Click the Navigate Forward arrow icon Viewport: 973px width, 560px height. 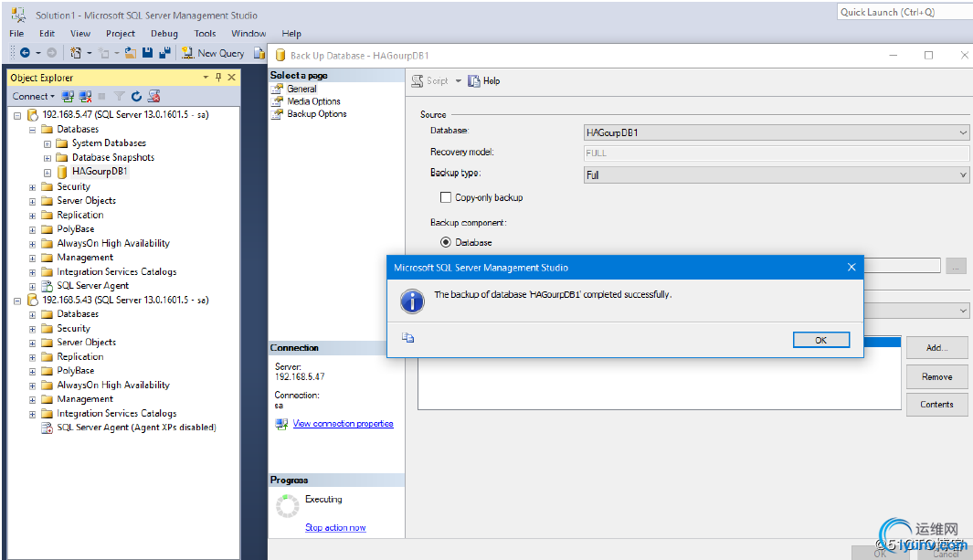(52, 53)
